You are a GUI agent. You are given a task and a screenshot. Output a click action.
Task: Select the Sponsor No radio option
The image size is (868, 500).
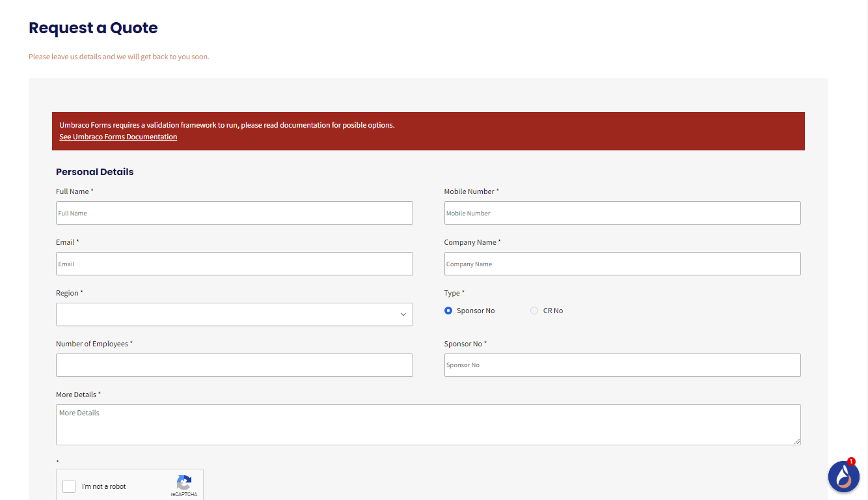click(x=448, y=311)
